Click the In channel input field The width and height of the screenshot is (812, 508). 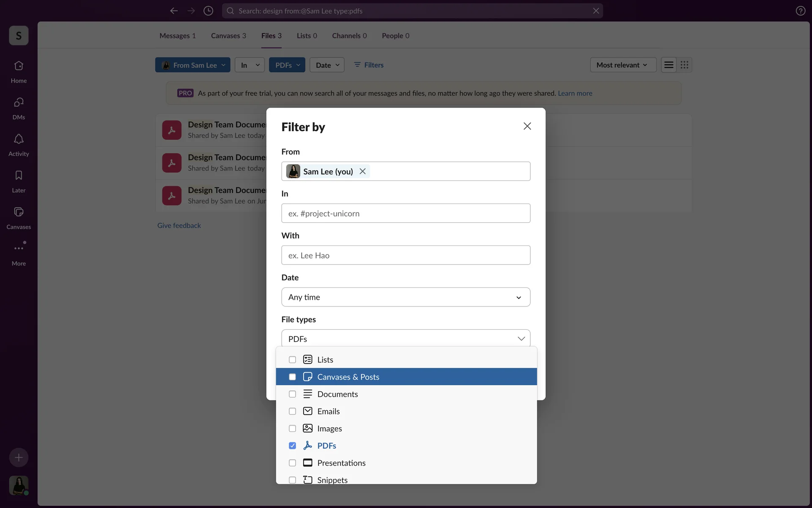point(405,213)
